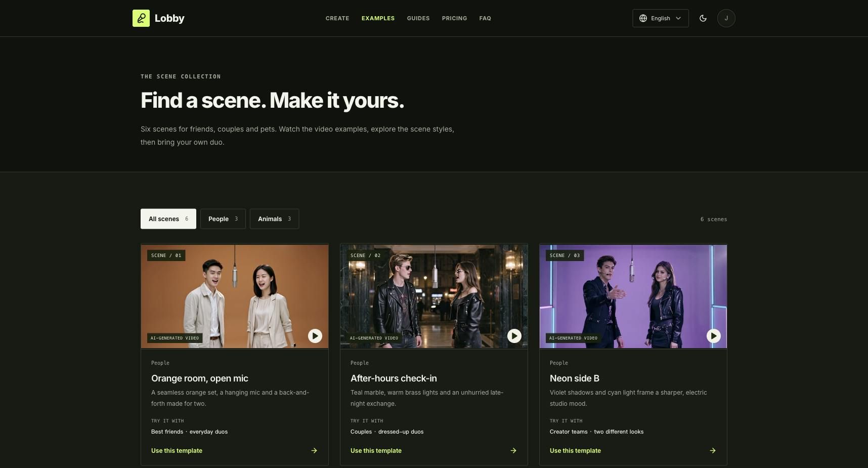Screen dimensions: 868x468
Task: Open the Scene 03 neon studio thumbnail
Action: pos(633,296)
